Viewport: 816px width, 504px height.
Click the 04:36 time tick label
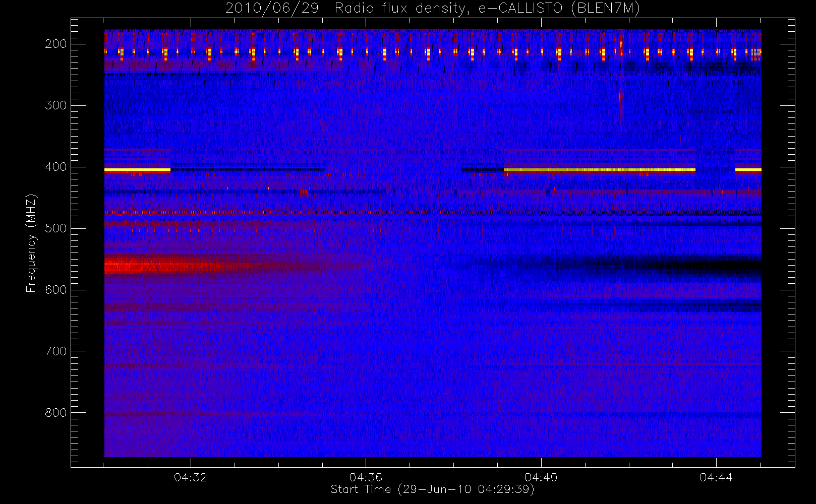click(x=366, y=477)
